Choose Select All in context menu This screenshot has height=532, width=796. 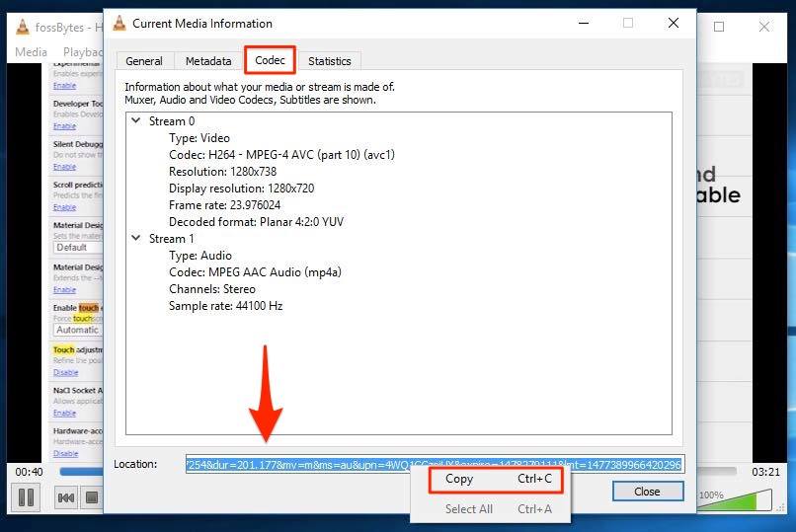(x=468, y=509)
